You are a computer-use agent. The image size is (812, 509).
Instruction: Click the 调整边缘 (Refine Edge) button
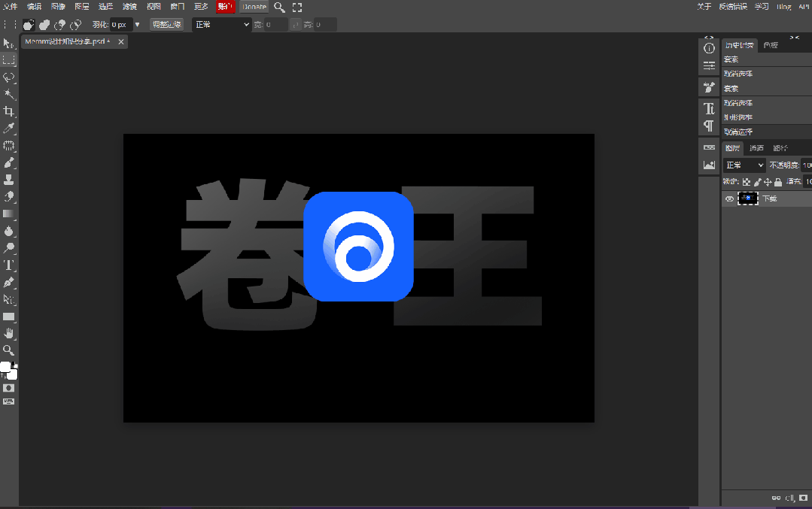(x=166, y=25)
